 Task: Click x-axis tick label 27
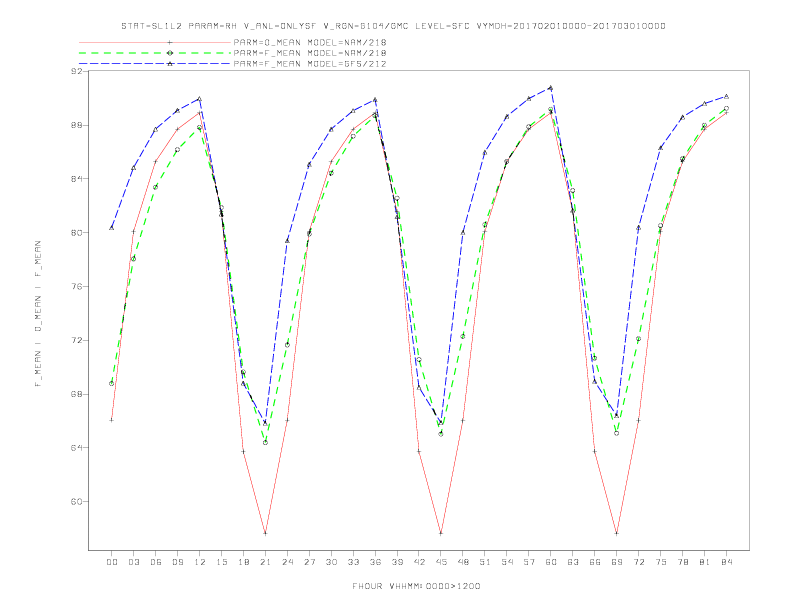(309, 562)
